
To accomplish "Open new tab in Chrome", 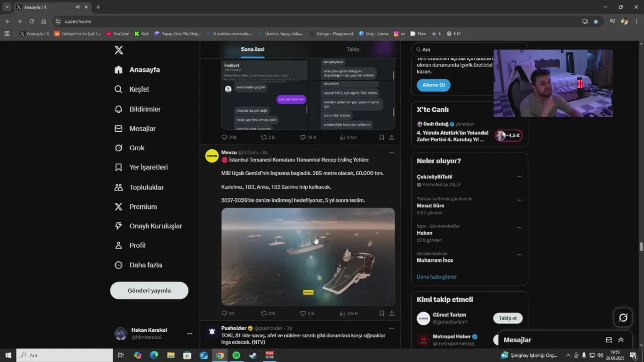I will tap(98, 7).
